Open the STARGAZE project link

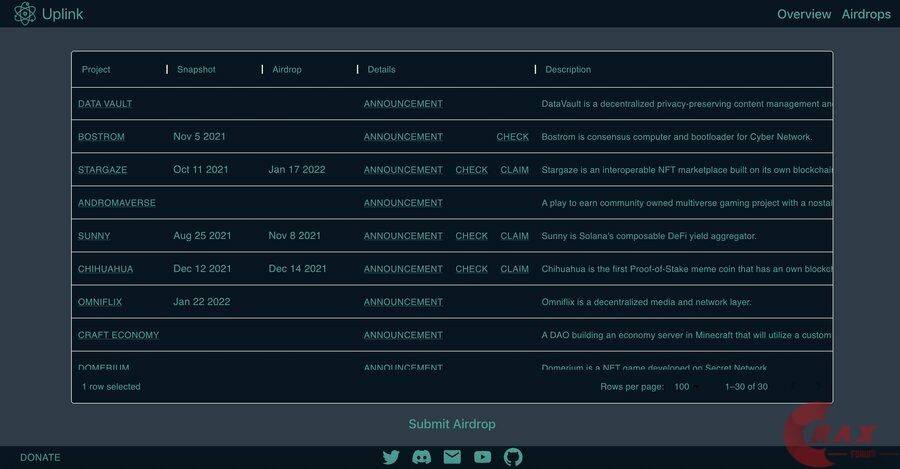(103, 170)
